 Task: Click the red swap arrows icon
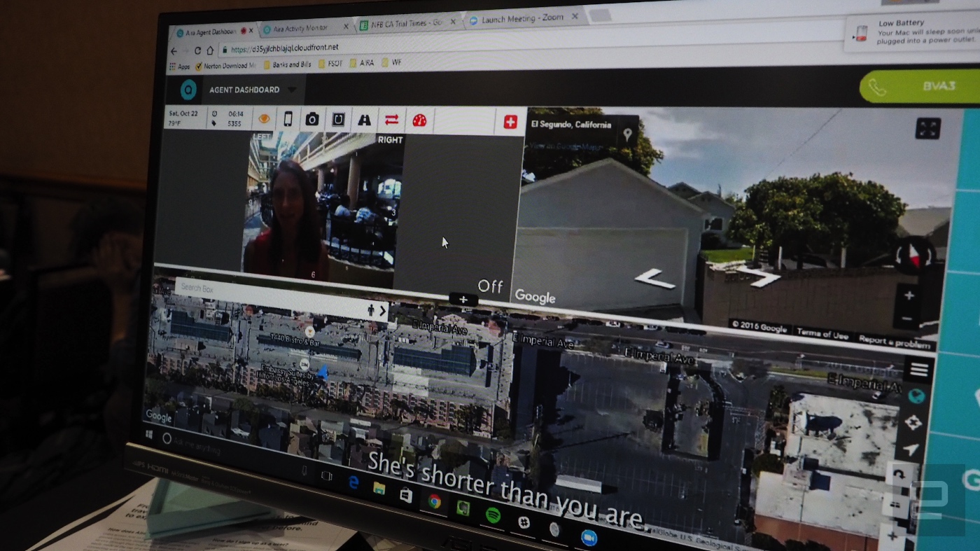pyautogui.click(x=391, y=120)
